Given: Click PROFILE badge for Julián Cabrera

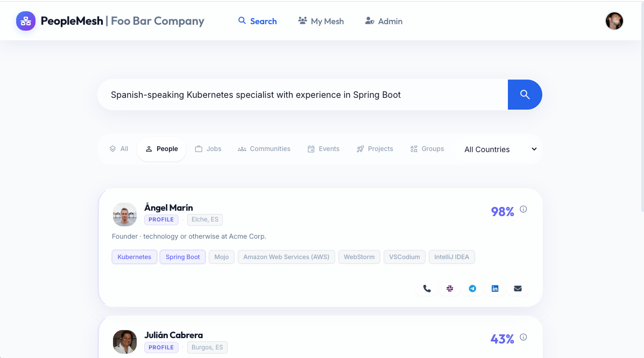Looking at the screenshot, I should 161,347.
